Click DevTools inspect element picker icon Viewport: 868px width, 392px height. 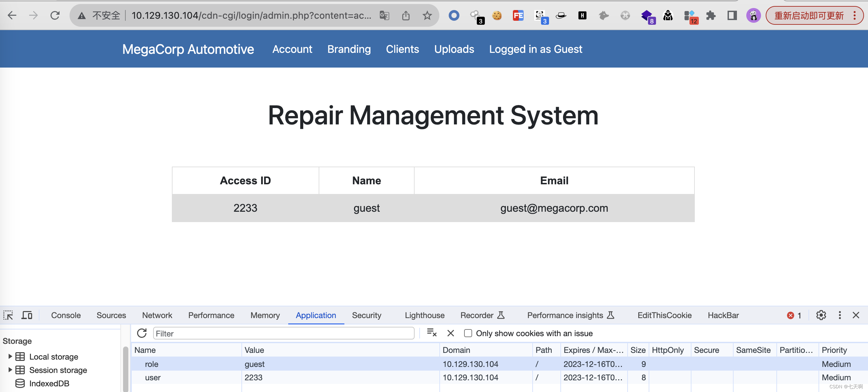(8, 315)
